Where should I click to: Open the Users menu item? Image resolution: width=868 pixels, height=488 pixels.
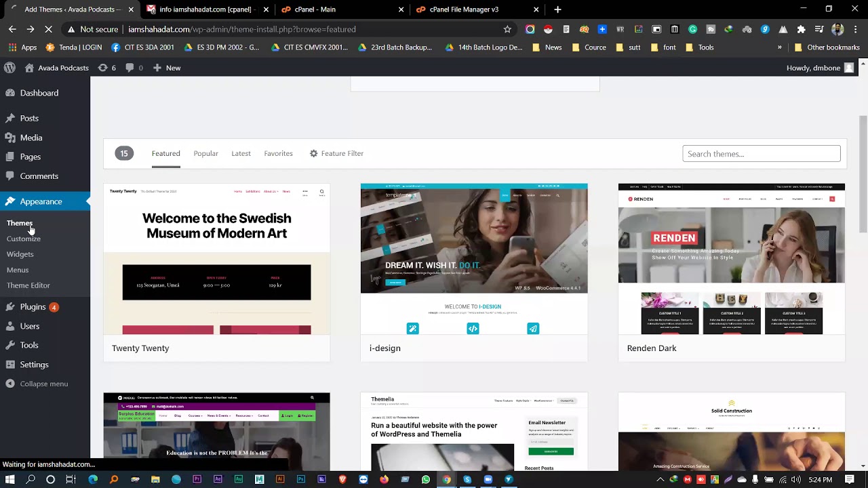click(x=30, y=326)
